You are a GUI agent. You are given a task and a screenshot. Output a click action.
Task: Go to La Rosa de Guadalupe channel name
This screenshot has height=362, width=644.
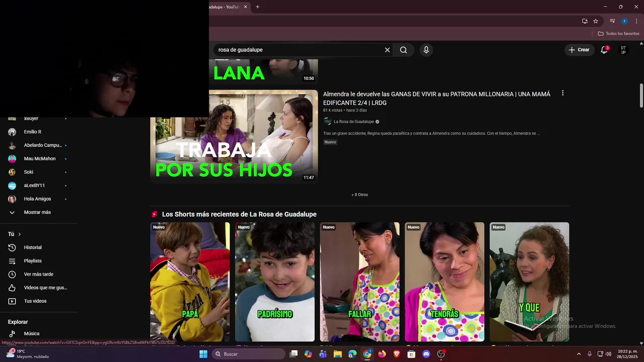point(354,122)
